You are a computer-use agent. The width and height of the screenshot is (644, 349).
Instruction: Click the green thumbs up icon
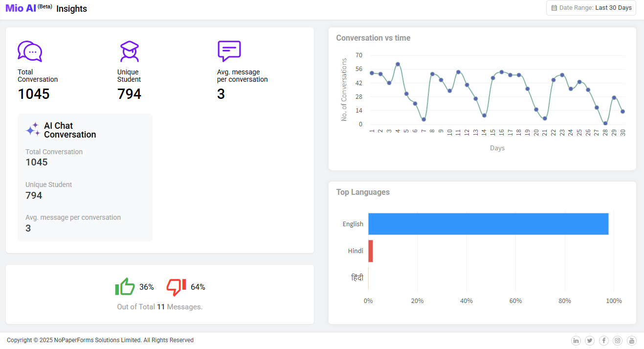[125, 287]
